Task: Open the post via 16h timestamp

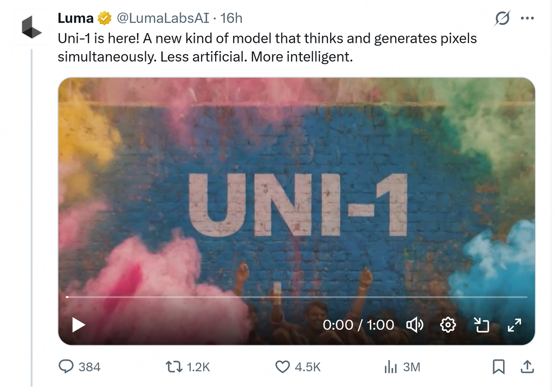Action: tap(231, 18)
